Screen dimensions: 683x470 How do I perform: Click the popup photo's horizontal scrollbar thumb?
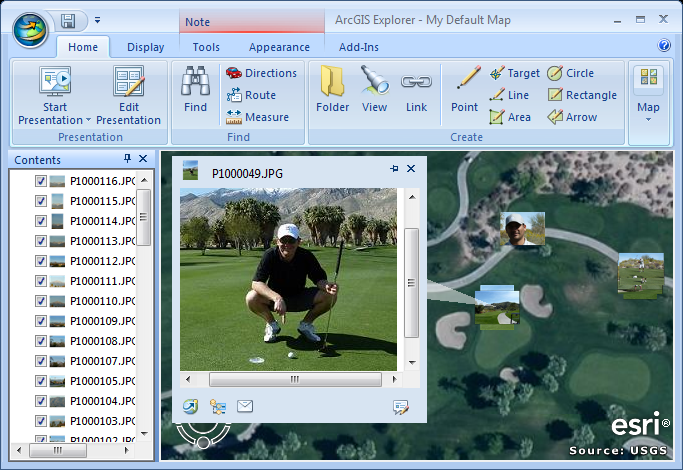[295, 379]
